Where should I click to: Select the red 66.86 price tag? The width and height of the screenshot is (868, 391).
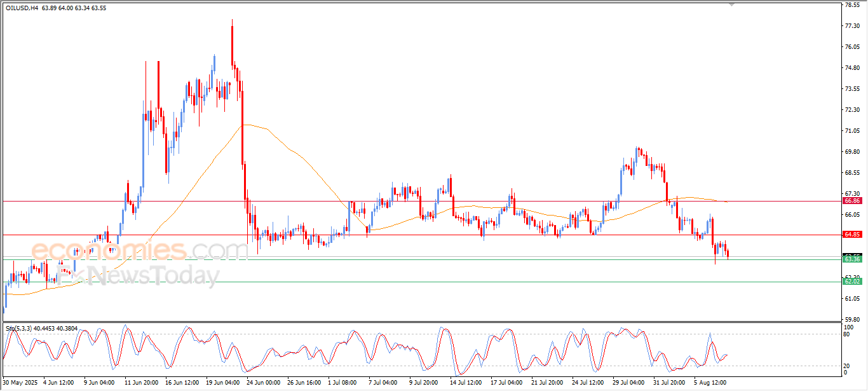pos(852,200)
